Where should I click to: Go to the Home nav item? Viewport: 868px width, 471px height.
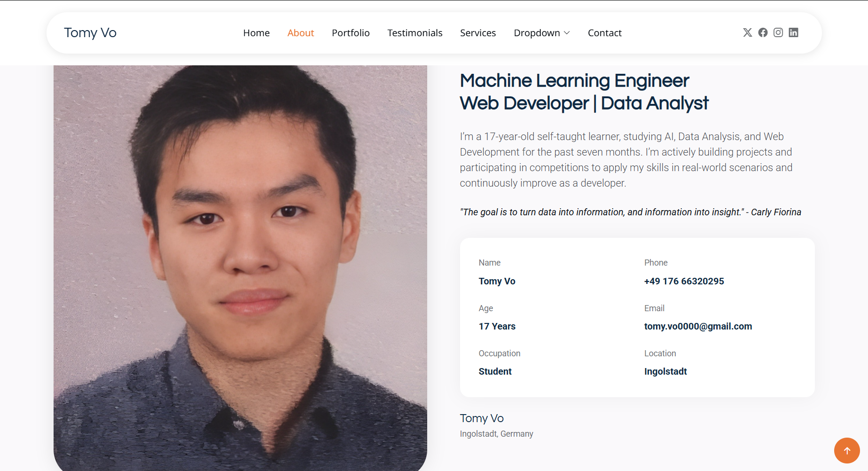tap(256, 33)
